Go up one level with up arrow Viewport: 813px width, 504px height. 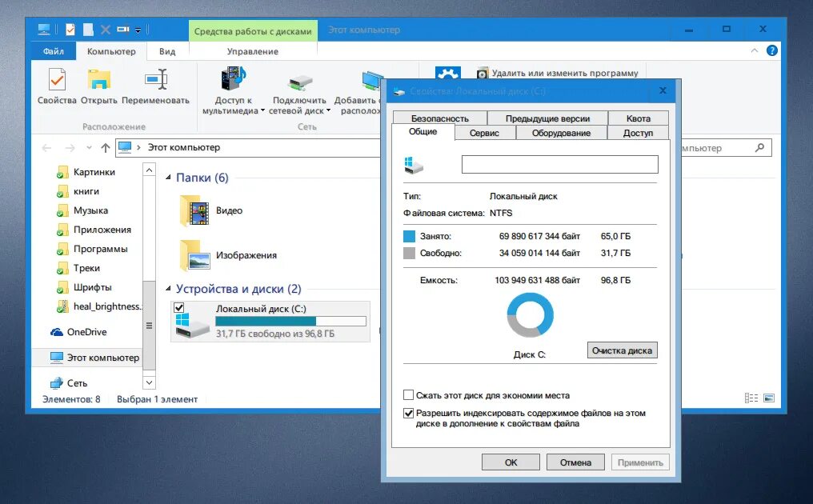(x=106, y=148)
